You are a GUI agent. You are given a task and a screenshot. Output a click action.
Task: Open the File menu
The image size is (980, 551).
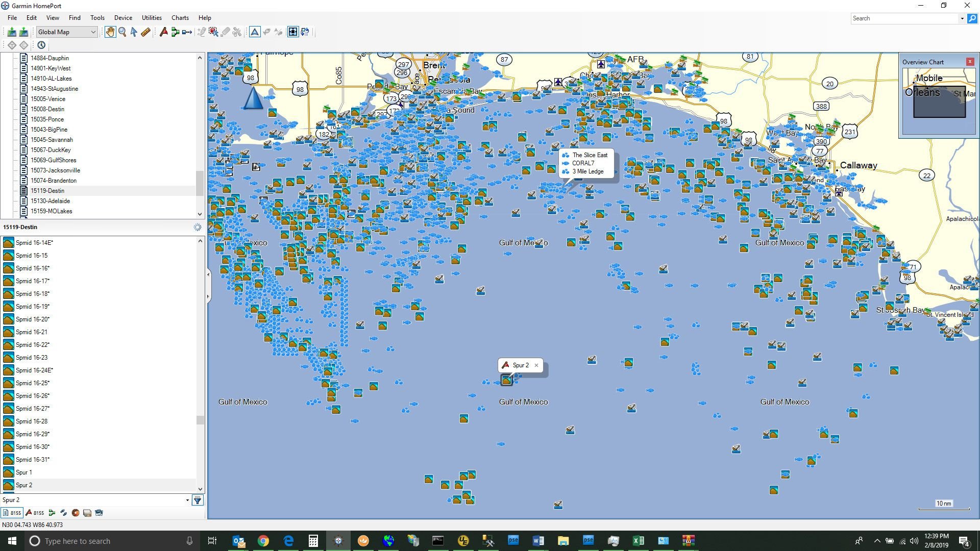(12, 18)
